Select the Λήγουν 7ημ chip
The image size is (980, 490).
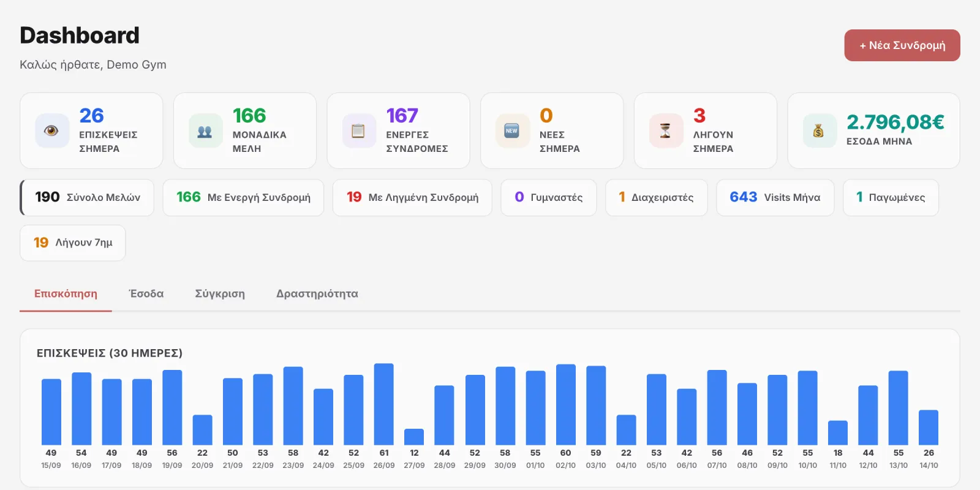(x=73, y=243)
